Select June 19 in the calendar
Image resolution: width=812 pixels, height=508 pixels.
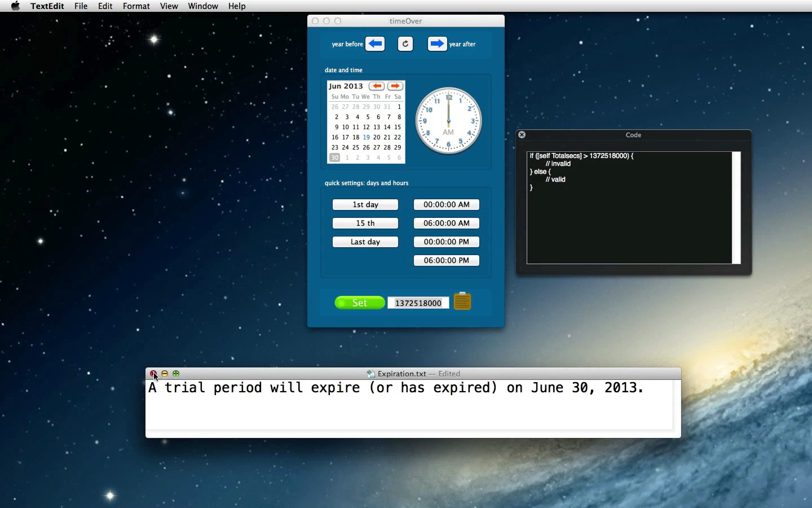click(367, 137)
